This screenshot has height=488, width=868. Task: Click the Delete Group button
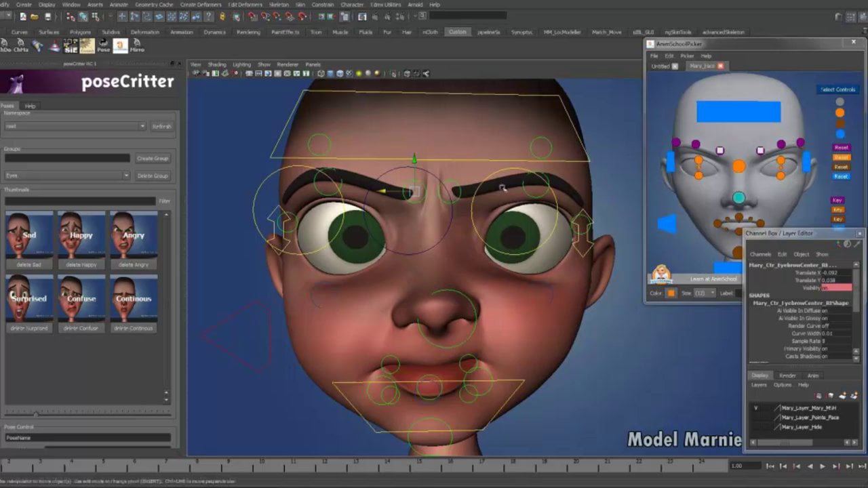pos(153,176)
